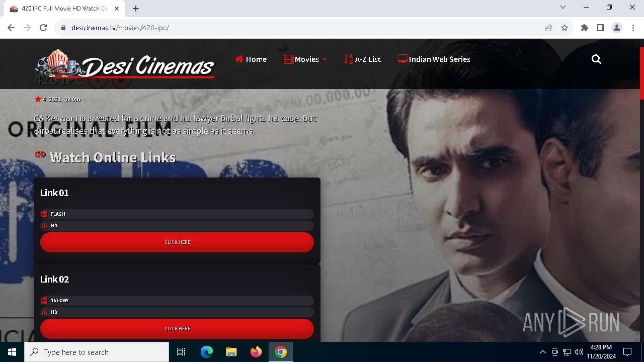Open the Chrome profile avatar
The height and width of the screenshot is (362, 644).
click(617, 28)
